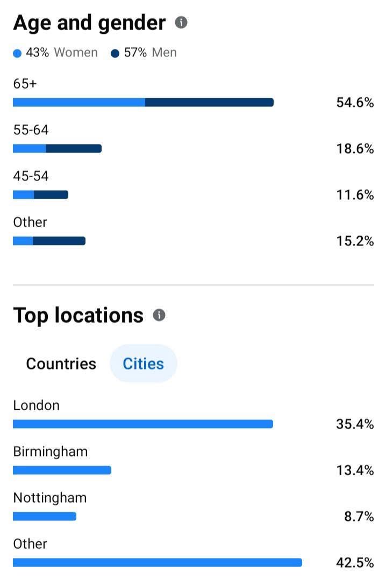The height and width of the screenshot is (588, 386).
Task: Switch to the Countries tab
Action: pos(61,364)
